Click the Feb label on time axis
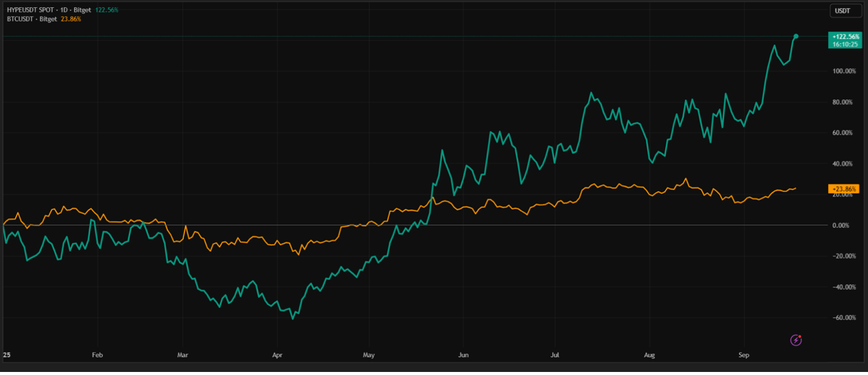 tap(97, 354)
